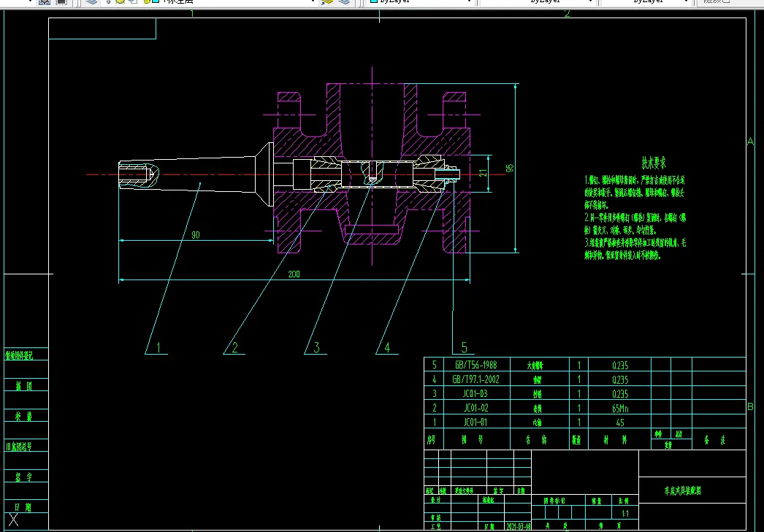Select the 2021-03-08 date in title block
Viewport: 764px width, 532px height.
tap(518, 526)
